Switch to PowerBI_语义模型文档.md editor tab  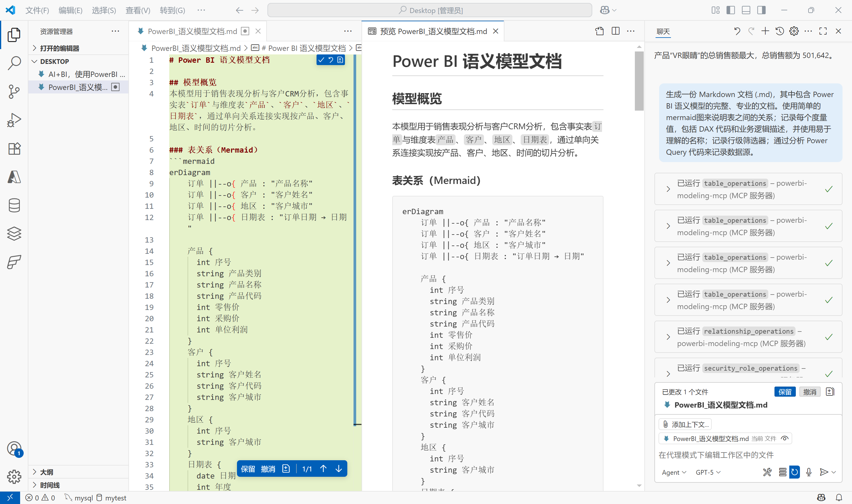click(x=192, y=31)
